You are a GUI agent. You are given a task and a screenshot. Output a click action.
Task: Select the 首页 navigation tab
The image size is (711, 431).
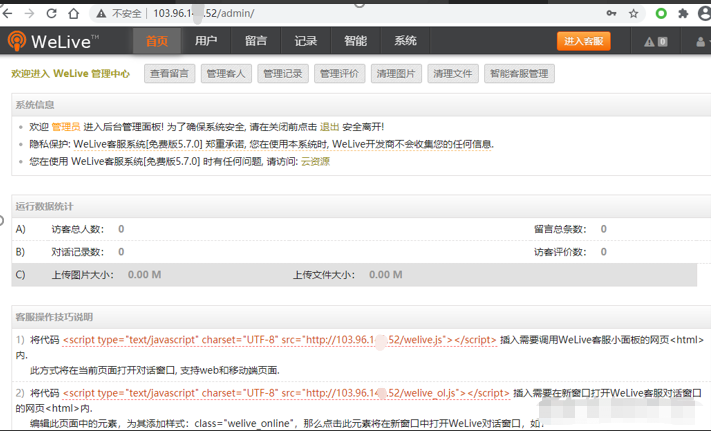pyautogui.click(x=157, y=41)
